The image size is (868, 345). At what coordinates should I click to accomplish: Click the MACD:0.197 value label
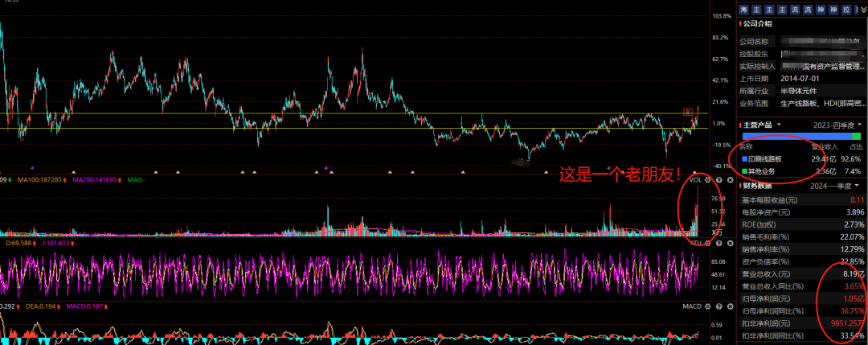click(83, 306)
